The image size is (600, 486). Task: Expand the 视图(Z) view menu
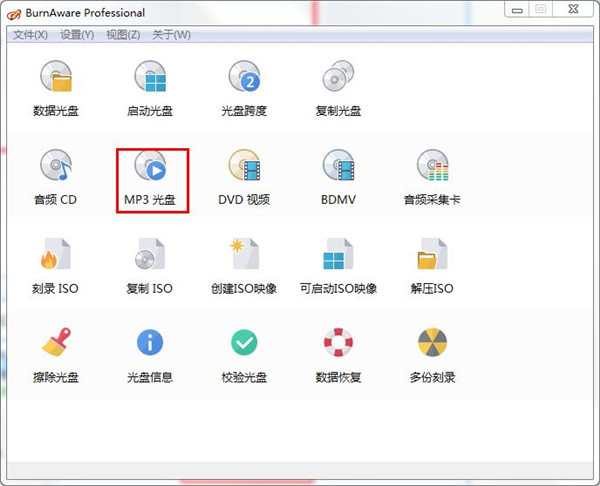pyautogui.click(x=123, y=35)
